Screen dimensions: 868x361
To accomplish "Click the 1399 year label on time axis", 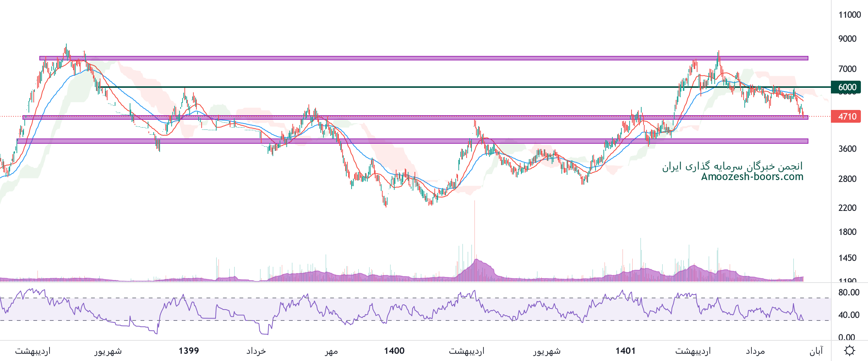I will [x=189, y=351].
